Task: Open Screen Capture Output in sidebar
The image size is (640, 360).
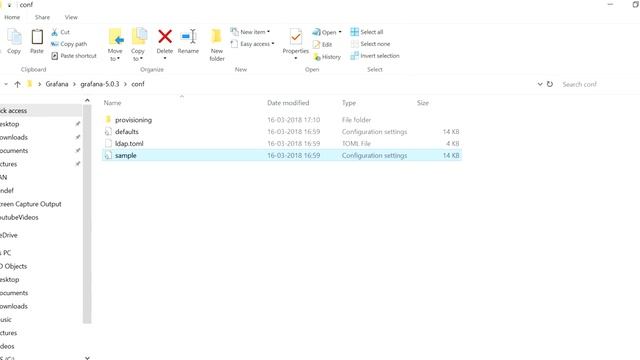Action: (31, 204)
